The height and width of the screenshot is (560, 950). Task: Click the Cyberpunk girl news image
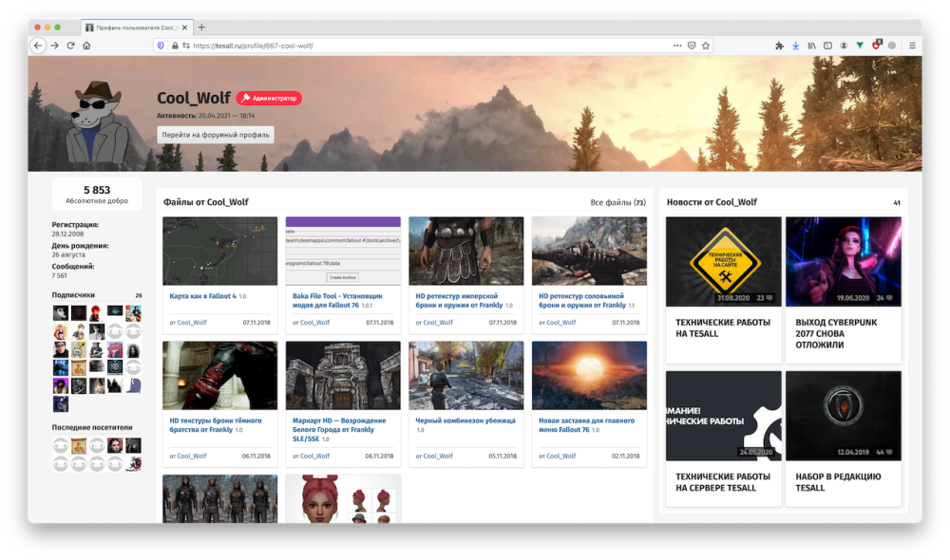844,262
